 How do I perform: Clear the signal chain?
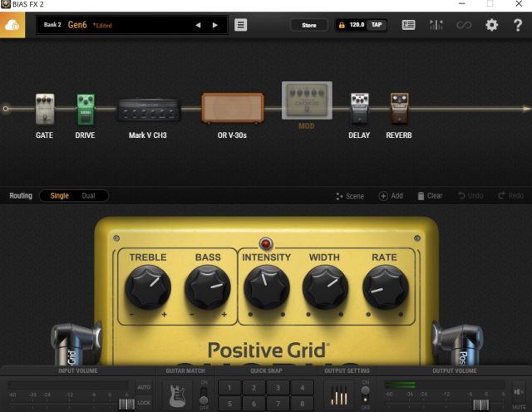coord(430,196)
